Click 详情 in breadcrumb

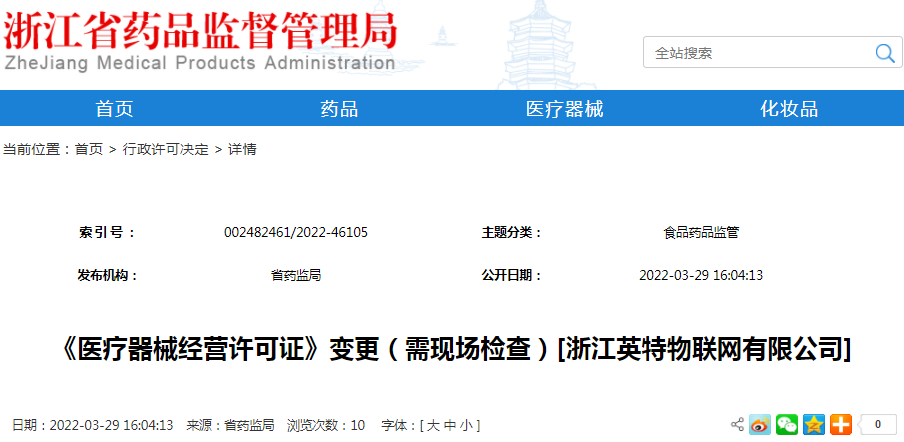pyautogui.click(x=242, y=150)
